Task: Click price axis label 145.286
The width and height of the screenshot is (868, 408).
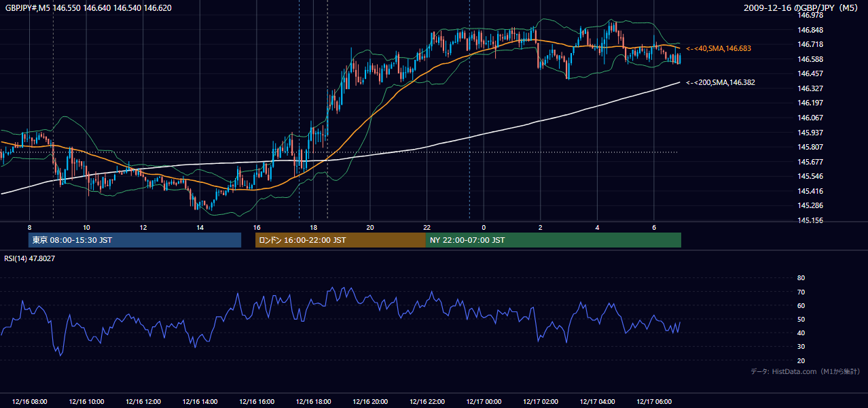Action: click(x=809, y=205)
